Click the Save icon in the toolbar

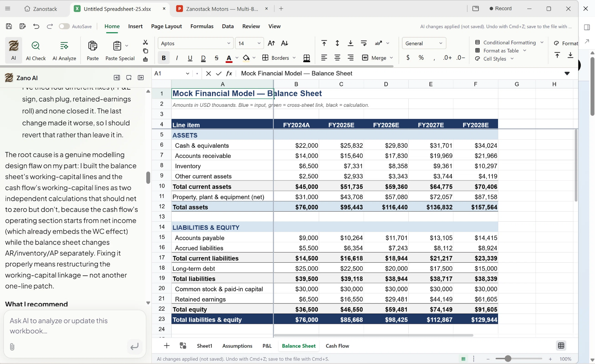tap(9, 26)
